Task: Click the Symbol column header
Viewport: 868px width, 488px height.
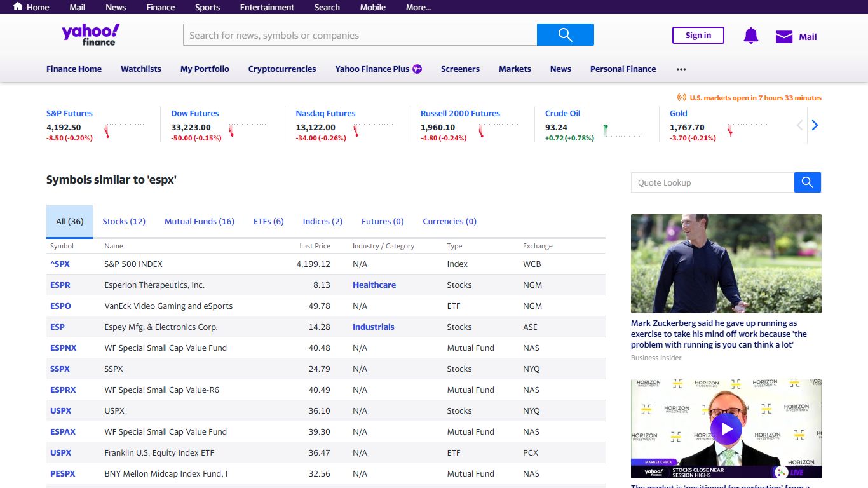Action: coord(62,246)
